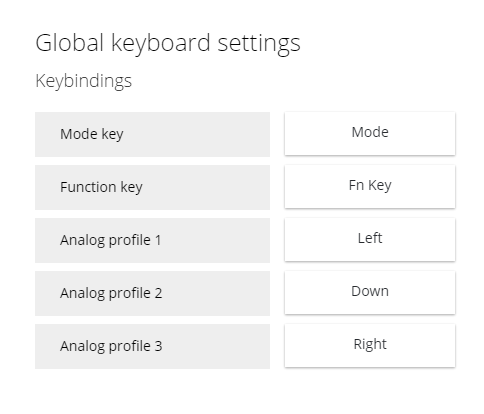Viewport: 484px width, 414px height.
Task: Click the Mode keybinding button
Action: [370, 133]
